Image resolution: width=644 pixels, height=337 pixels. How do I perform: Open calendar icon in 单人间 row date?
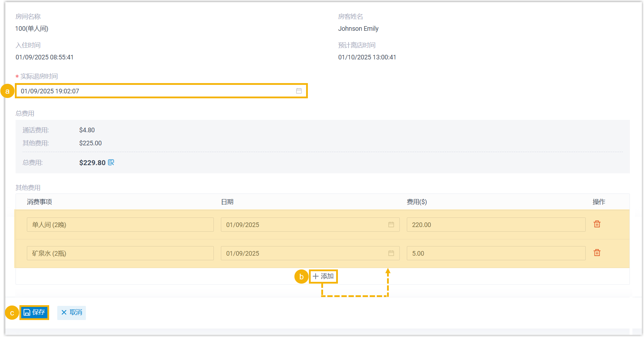tap(391, 225)
